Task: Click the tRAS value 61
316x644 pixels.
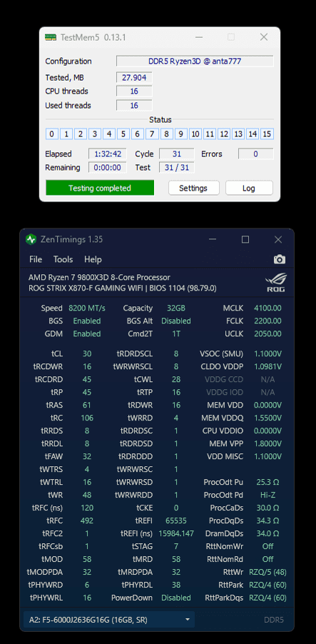Action: tap(87, 405)
